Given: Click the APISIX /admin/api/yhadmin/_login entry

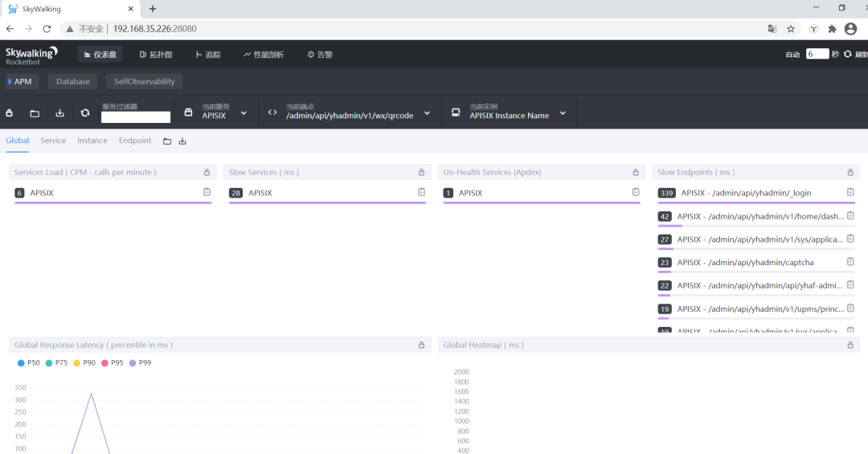Looking at the screenshot, I should 746,193.
